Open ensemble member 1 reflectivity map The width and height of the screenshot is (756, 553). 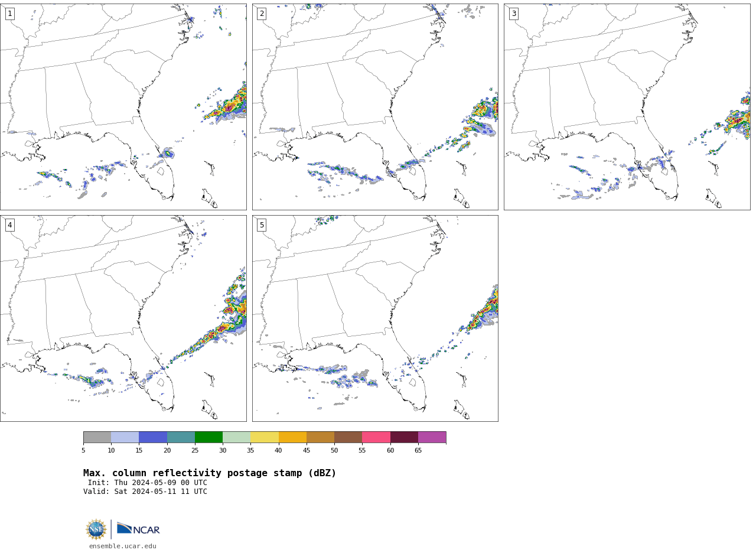pos(123,107)
